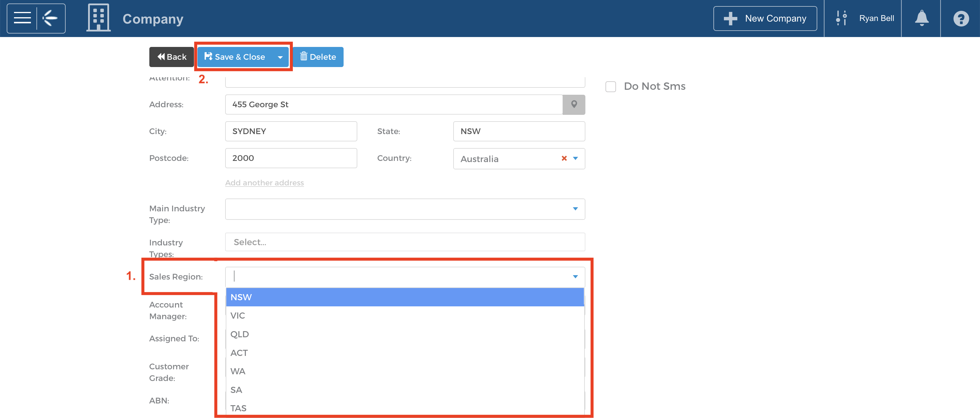This screenshot has width=980, height=418.
Task: Click the address map pin icon
Action: tap(574, 104)
